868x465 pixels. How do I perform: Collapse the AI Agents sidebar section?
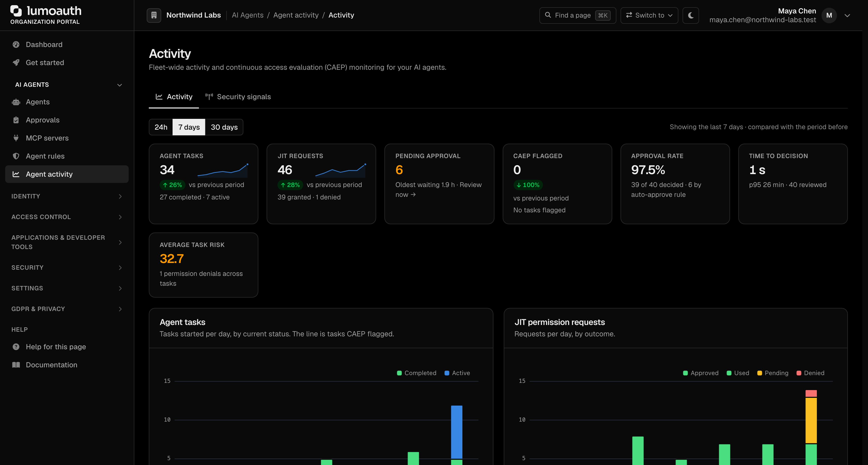pyautogui.click(x=67, y=84)
